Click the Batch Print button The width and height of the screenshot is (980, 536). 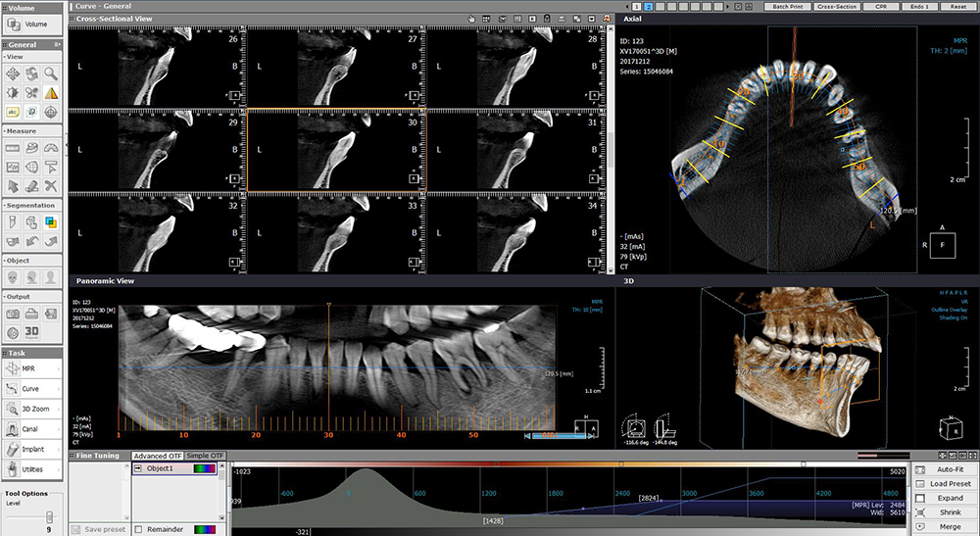pyautogui.click(x=787, y=7)
